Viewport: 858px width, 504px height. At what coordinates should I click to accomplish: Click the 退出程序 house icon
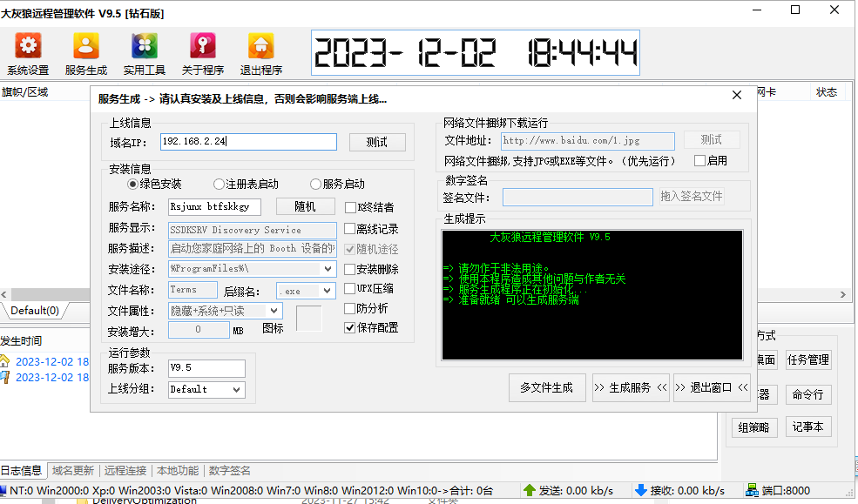click(x=261, y=45)
